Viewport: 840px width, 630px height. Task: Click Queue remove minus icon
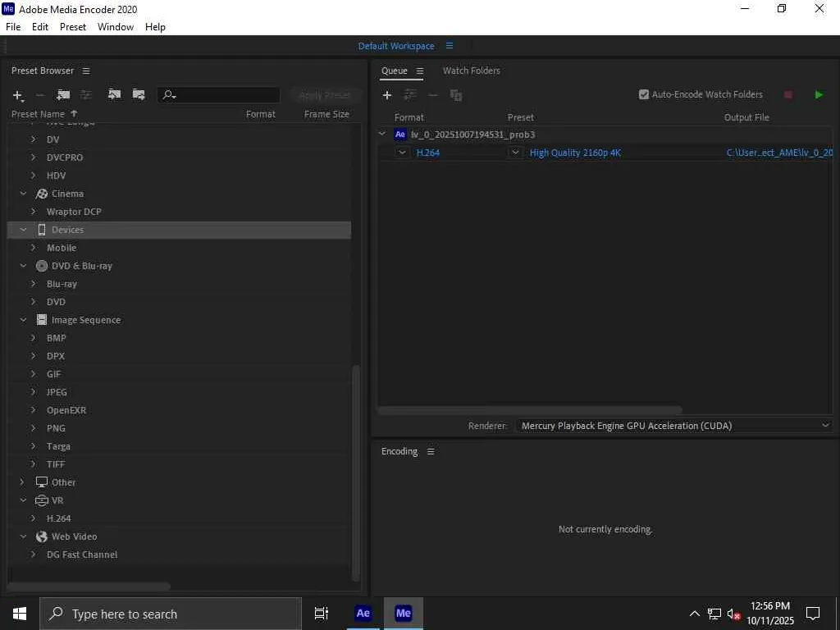coord(433,95)
